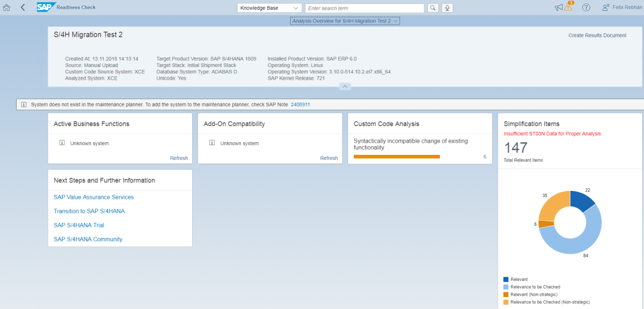The width and height of the screenshot is (644, 309).
Task: Click Target Product Version SAP S/4HANA 1809
Action: point(206,58)
